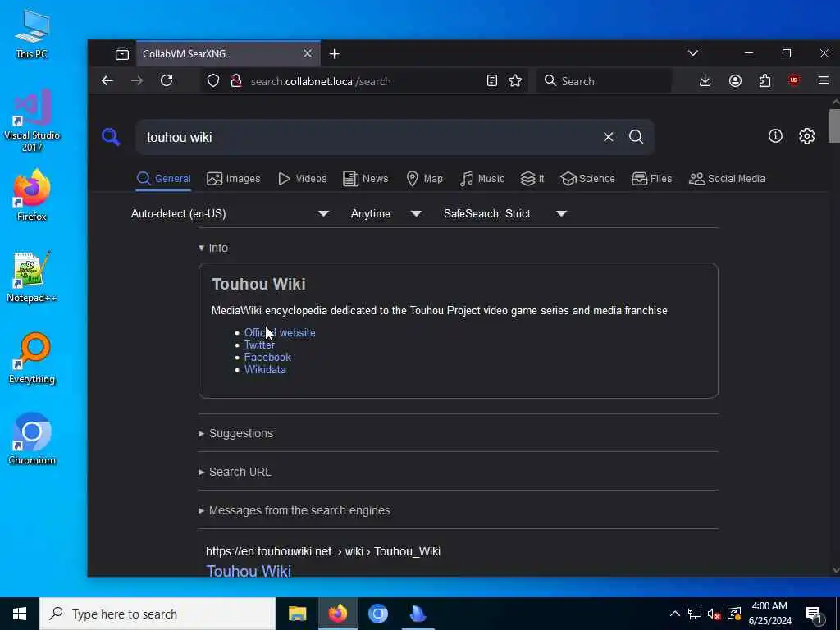Open Windows Start menu
The image size is (840, 630).
[20, 614]
